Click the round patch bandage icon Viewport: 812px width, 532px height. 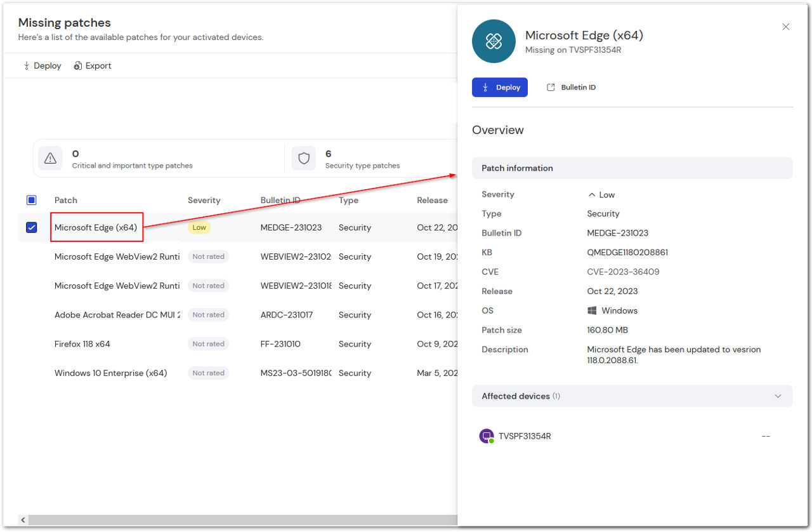tap(494, 41)
